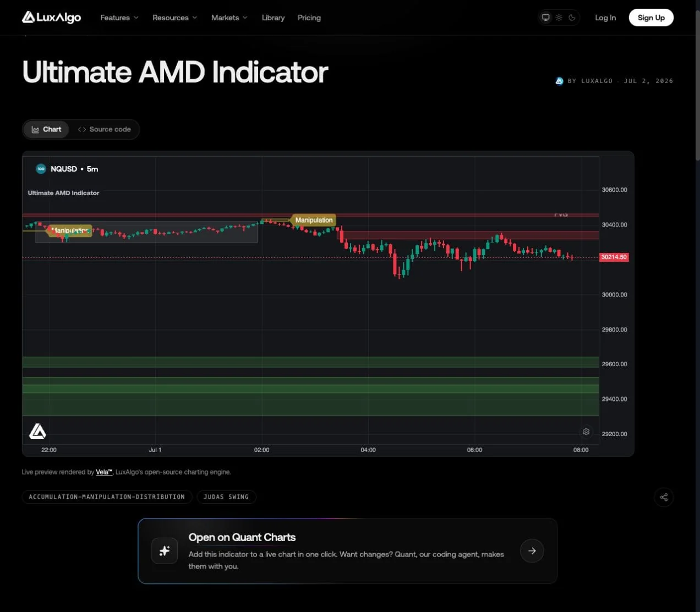The height and width of the screenshot is (612, 700).
Task: Click the 29200.00 price axis label
Action: tap(614, 434)
